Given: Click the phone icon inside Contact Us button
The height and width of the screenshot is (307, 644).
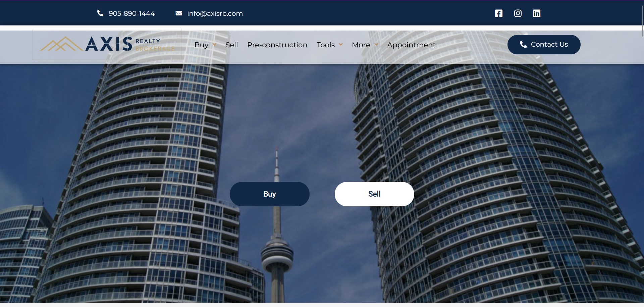Looking at the screenshot, I should point(523,45).
